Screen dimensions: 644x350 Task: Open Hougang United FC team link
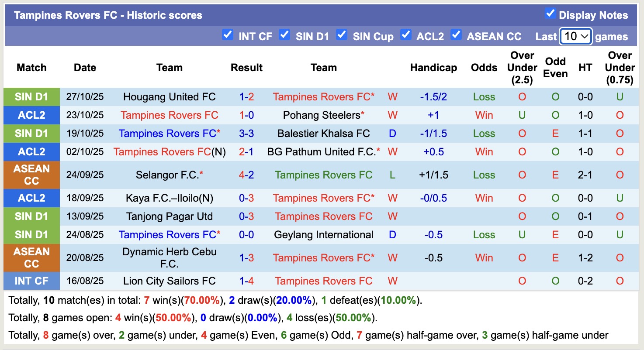(169, 97)
